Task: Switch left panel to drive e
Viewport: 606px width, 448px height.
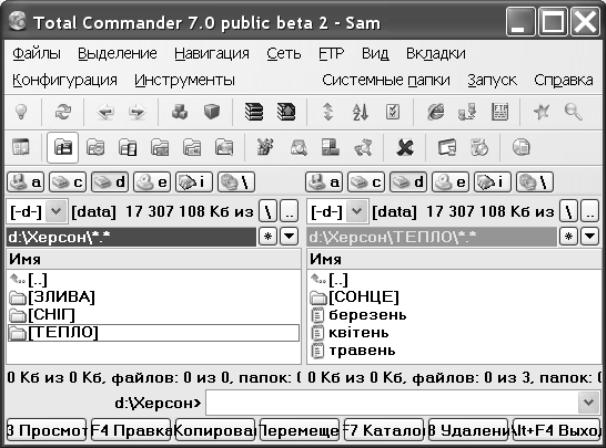Action: tap(152, 182)
